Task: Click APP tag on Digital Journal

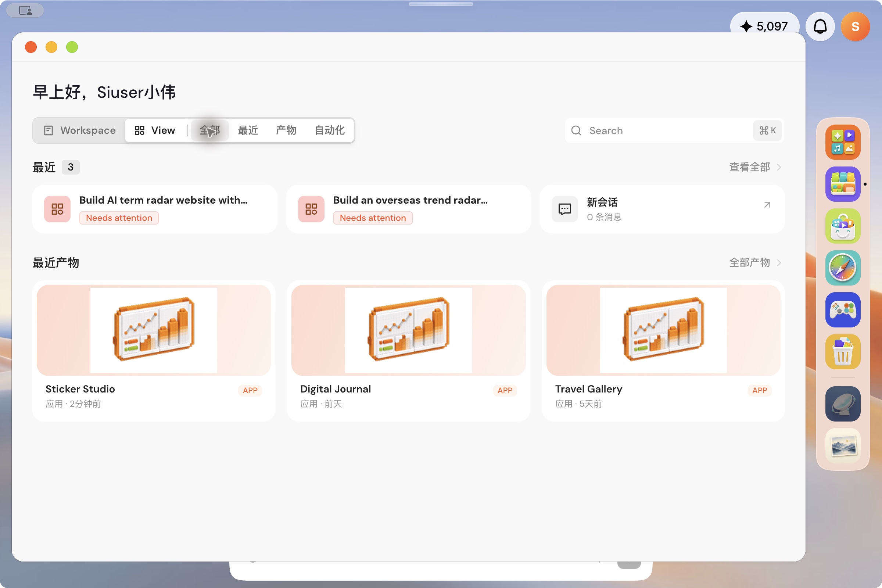Action: 505,390
